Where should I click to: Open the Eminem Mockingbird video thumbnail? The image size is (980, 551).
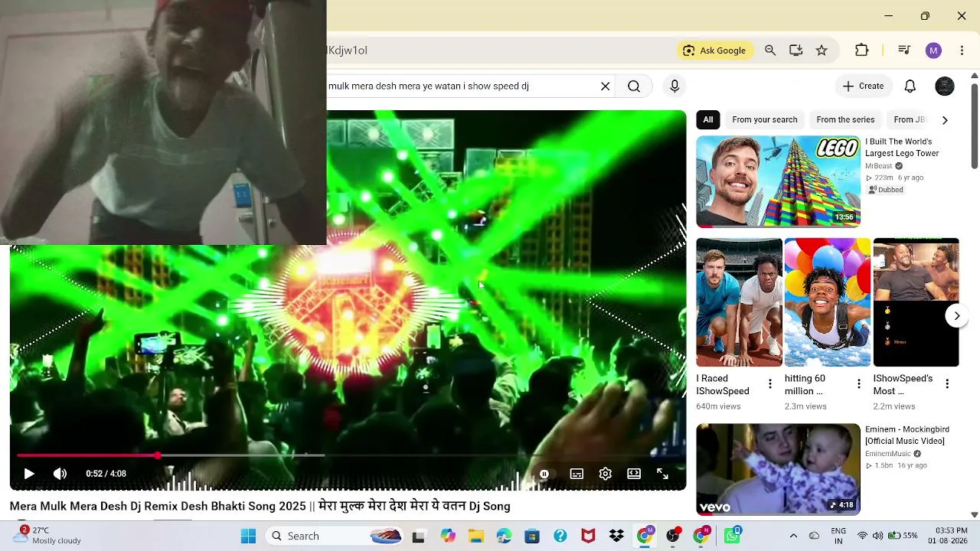(x=778, y=469)
